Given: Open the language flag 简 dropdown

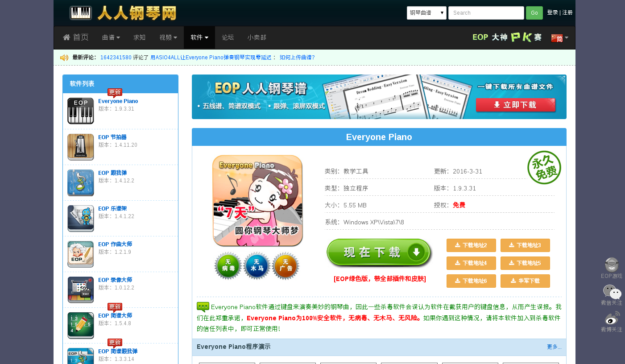Looking at the screenshot, I should [x=559, y=38].
